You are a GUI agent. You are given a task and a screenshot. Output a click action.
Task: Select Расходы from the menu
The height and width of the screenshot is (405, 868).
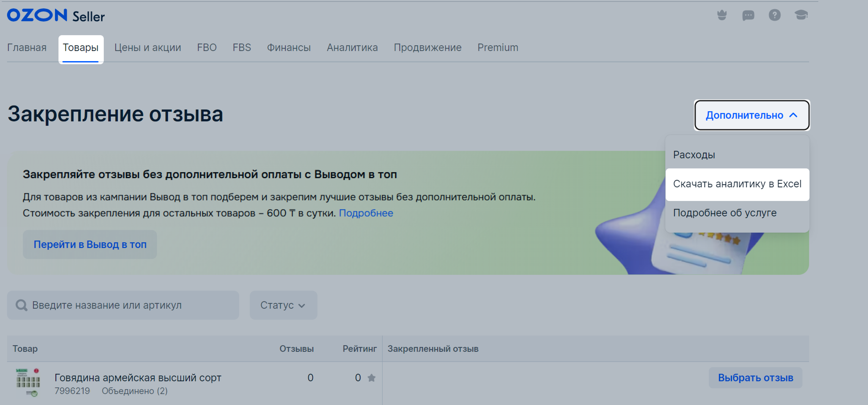click(737, 155)
